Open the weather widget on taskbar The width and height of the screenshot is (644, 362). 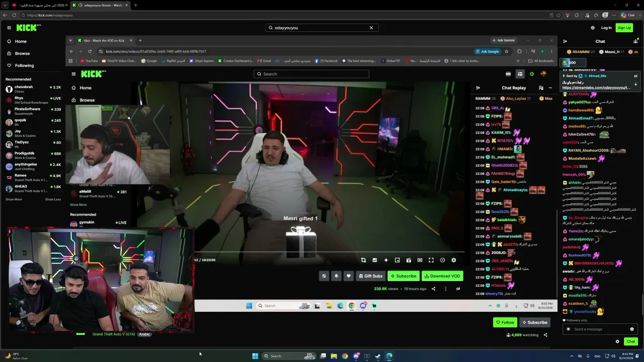point(16,356)
